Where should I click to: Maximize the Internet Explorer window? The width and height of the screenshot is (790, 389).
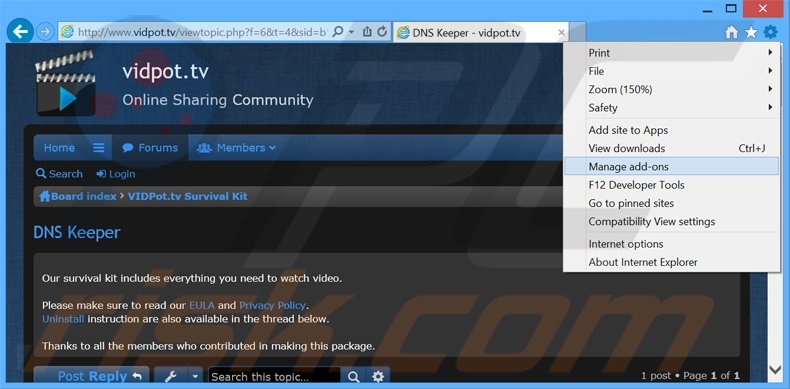point(731,8)
